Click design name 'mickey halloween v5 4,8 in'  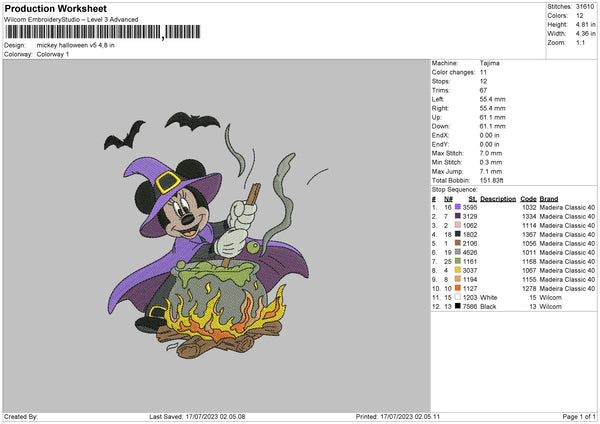click(75, 45)
